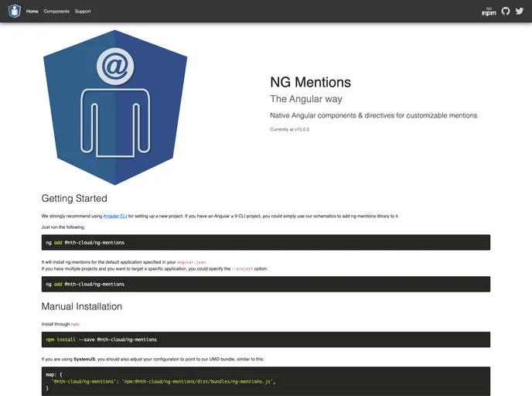Click the 'Native Angular components & directives' description

click(373, 116)
